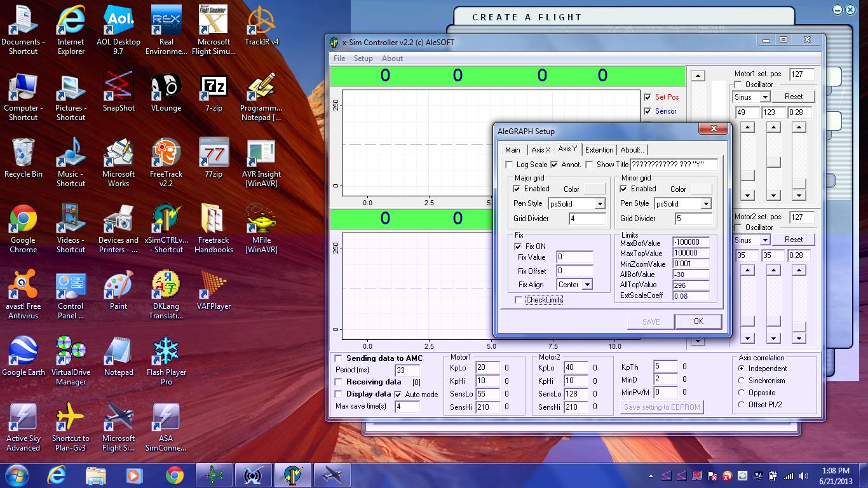This screenshot has height=488, width=868.
Task: Click Chrome icon in taskbar
Action: (175, 475)
